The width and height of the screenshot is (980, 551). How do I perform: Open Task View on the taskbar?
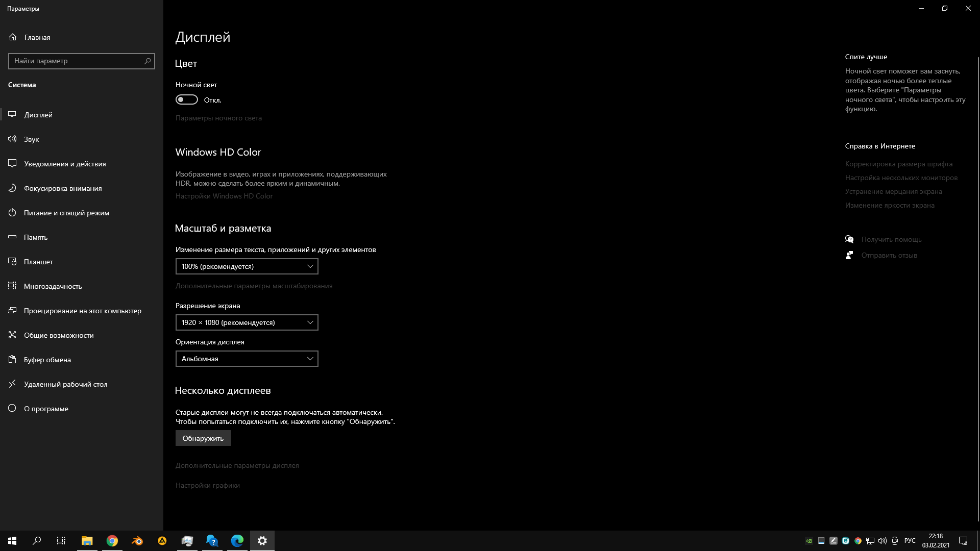[61, 541]
